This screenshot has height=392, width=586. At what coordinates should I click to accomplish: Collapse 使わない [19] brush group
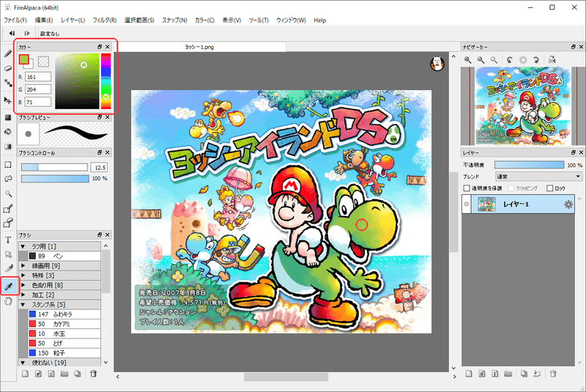[x=23, y=363]
